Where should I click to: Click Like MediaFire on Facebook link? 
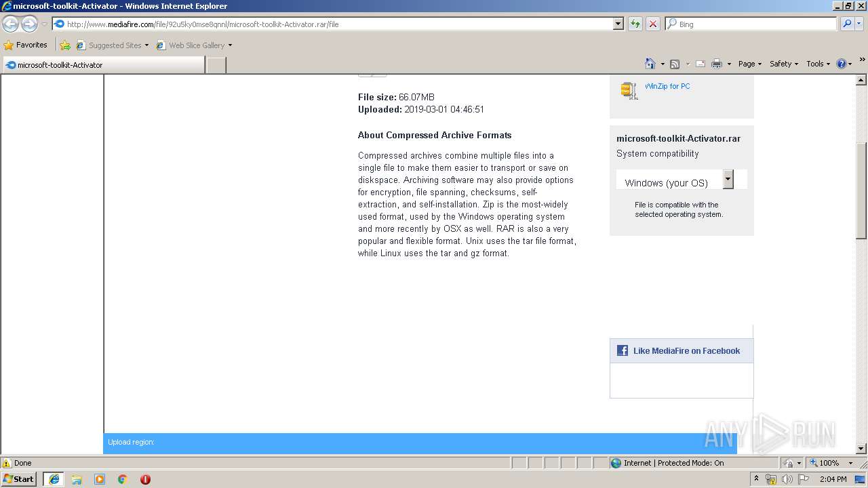pyautogui.click(x=686, y=350)
